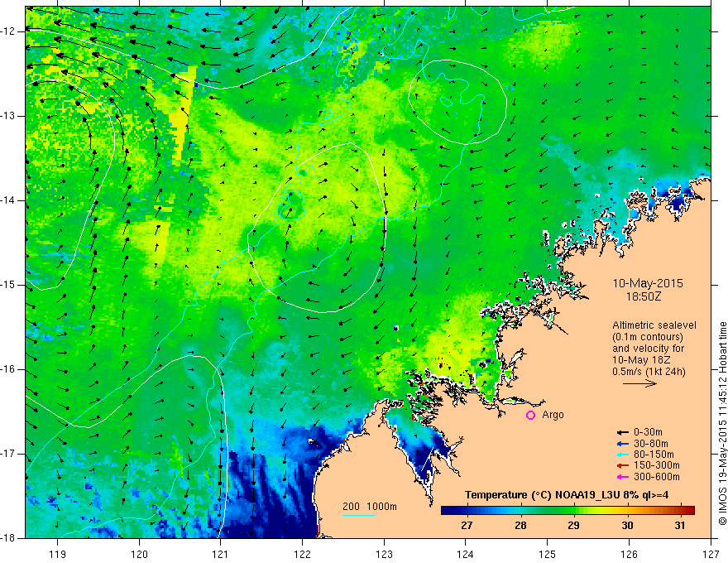This screenshot has height=563, width=728.
Task: Select the "300-600m" depth legend label
Action: (657, 477)
